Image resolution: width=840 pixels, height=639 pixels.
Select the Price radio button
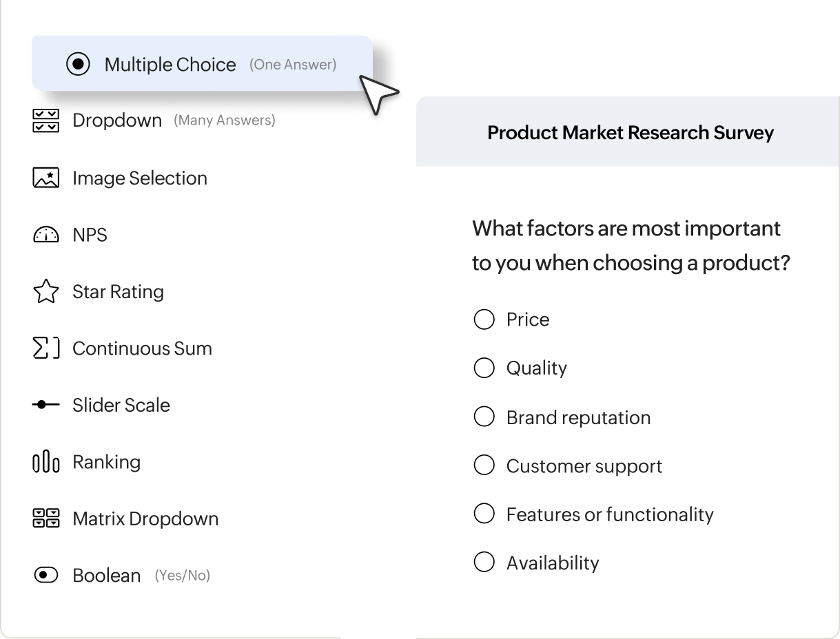(484, 319)
